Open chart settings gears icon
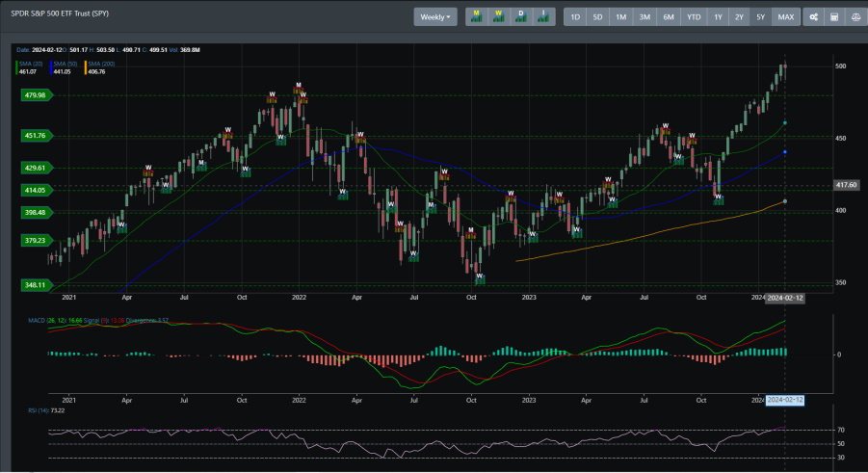 pyautogui.click(x=813, y=17)
